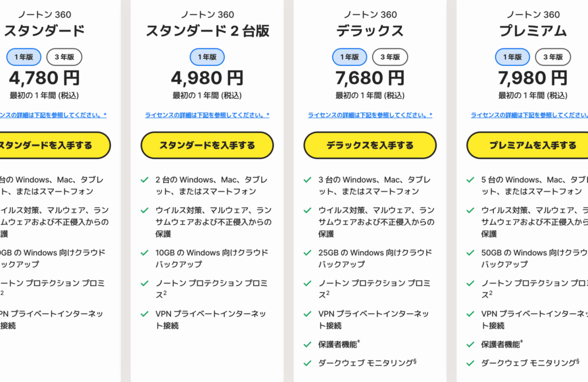Click checkmark beside 50GB cloud backup feature
This screenshot has height=382, width=588.
(470, 253)
